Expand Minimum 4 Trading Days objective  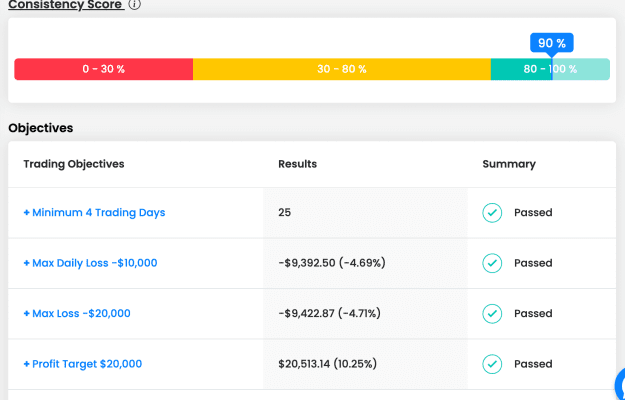(94, 213)
